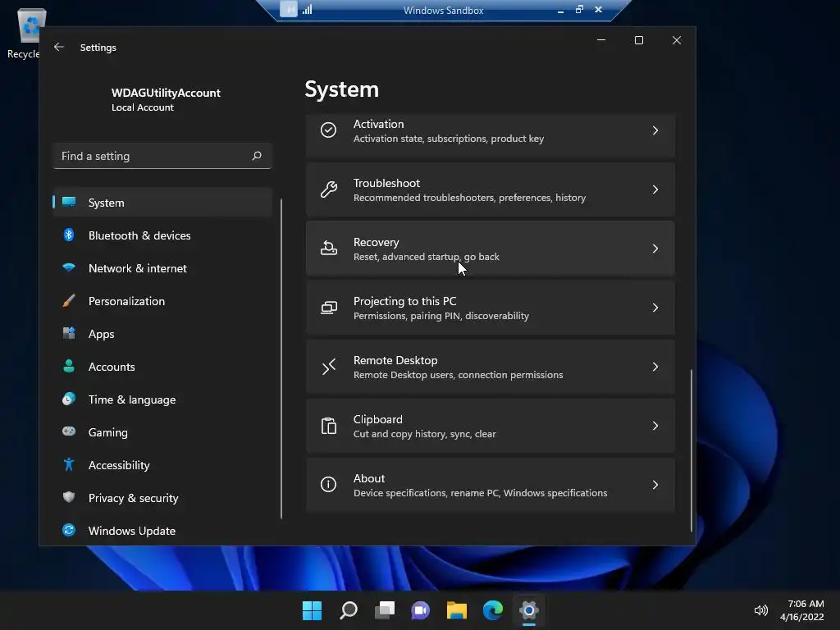Click the Clipboard icon
The height and width of the screenshot is (630, 840).
[328, 426]
